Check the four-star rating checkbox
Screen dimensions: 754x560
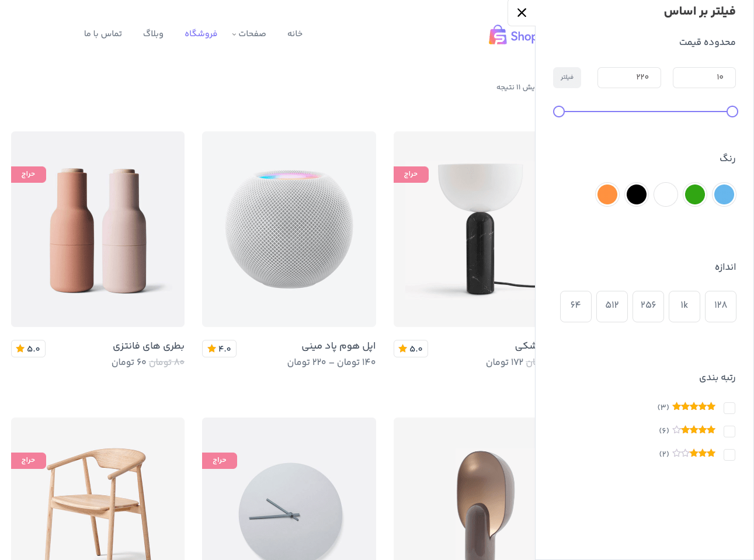tap(729, 432)
